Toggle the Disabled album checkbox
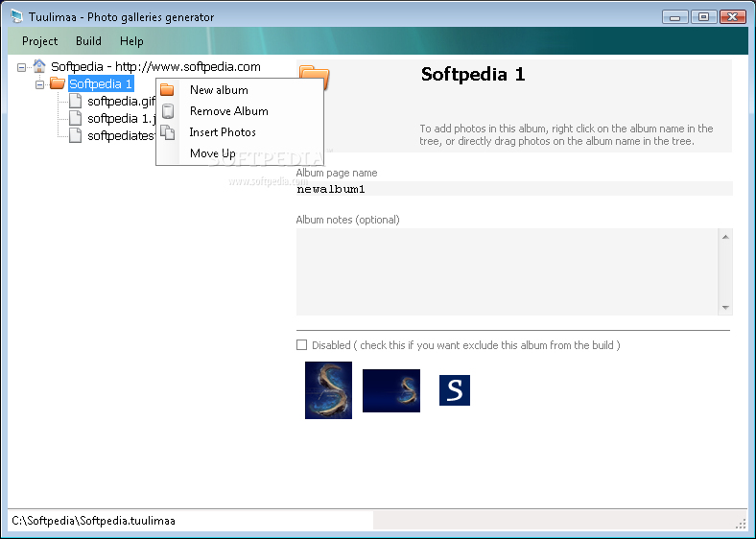 coord(301,345)
